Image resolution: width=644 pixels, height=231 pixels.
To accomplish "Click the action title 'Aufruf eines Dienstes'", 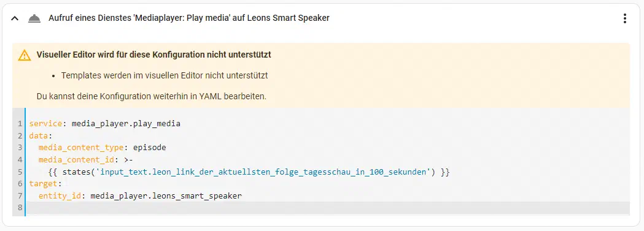I will tap(189, 18).
